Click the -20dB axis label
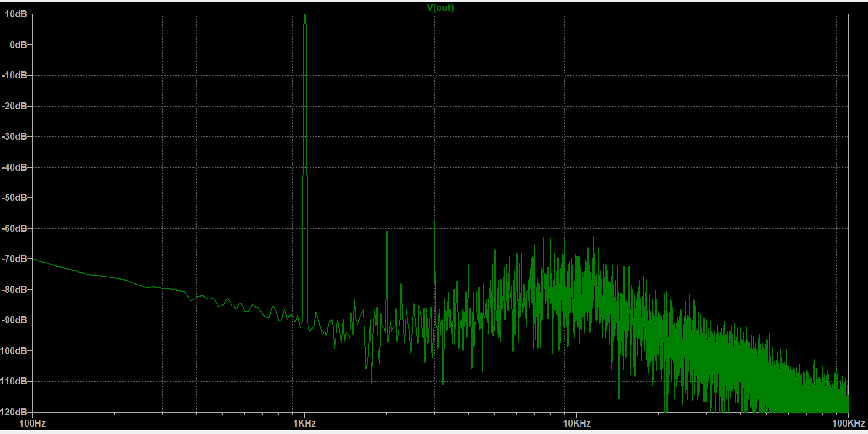868x434 pixels. tap(14, 106)
